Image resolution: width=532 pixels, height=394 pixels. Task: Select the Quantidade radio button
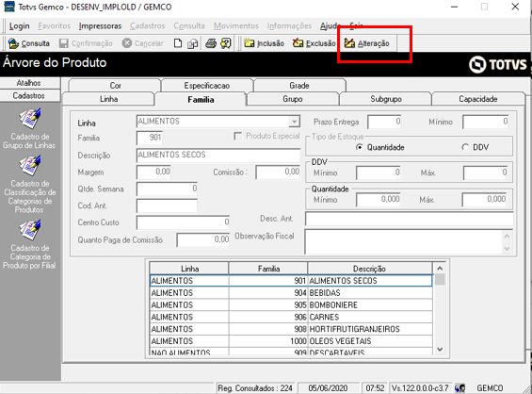[360, 147]
